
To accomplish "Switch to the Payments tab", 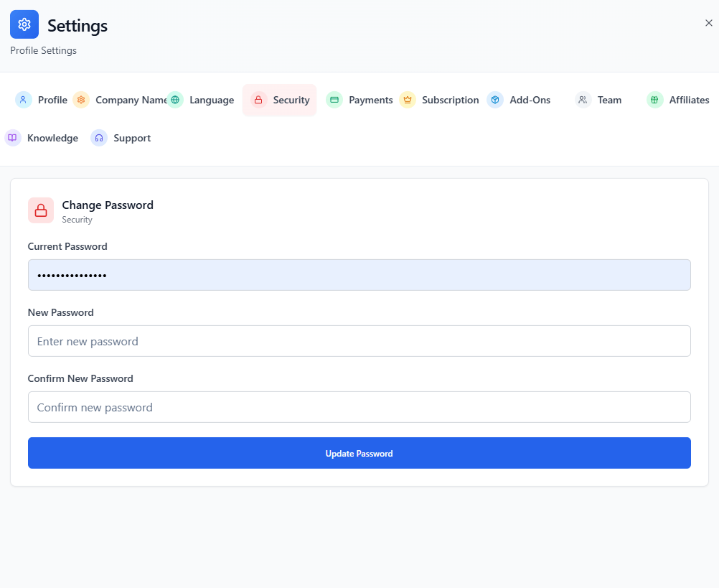I will click(x=359, y=100).
